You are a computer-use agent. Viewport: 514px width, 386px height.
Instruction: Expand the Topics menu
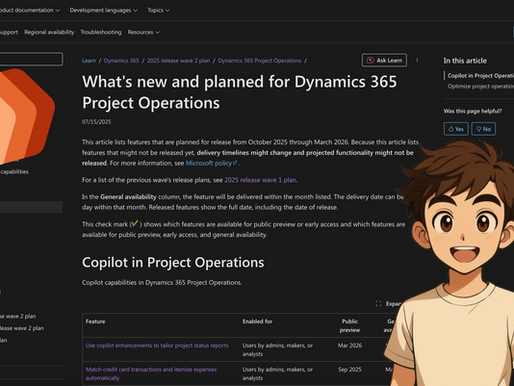coord(158,10)
